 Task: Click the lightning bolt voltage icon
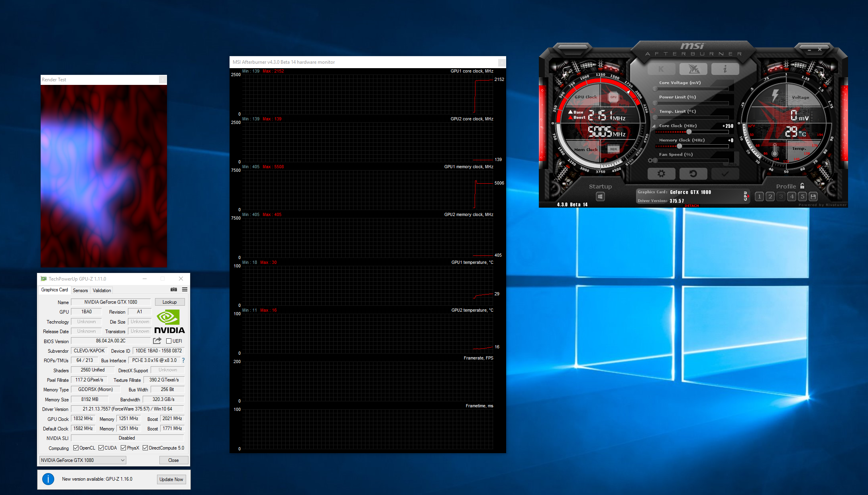(x=775, y=95)
